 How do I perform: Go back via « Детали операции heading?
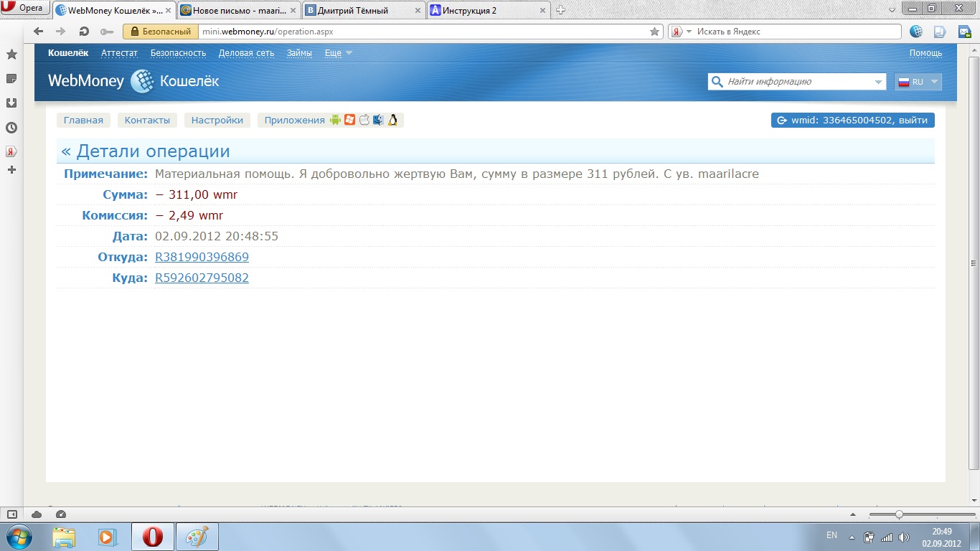click(146, 151)
